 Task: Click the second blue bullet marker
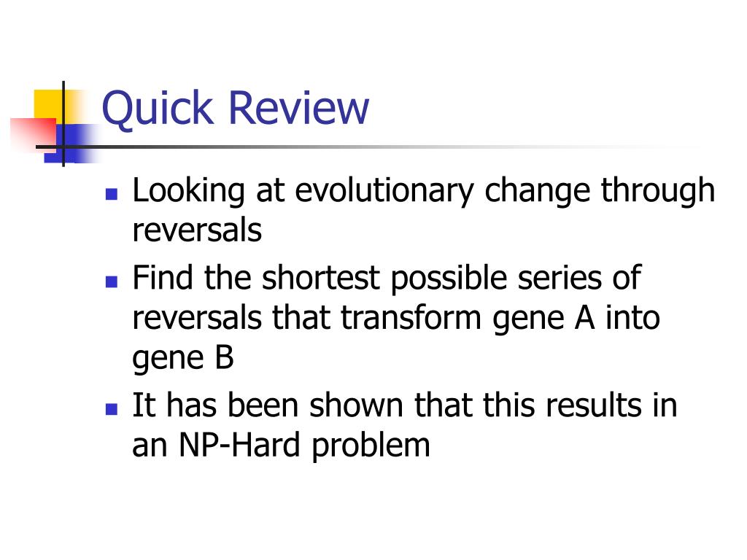[x=112, y=282]
